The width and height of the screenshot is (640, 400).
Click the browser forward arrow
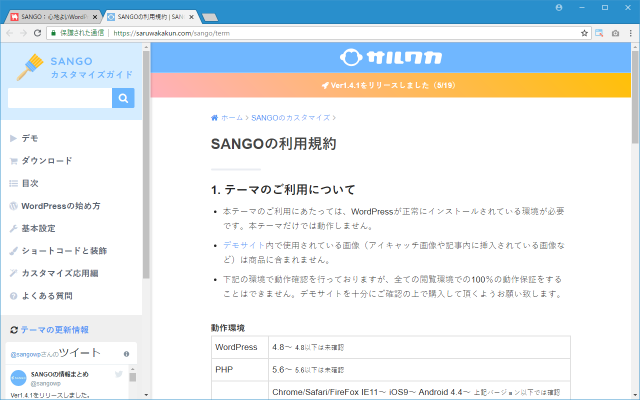[x=24, y=33]
